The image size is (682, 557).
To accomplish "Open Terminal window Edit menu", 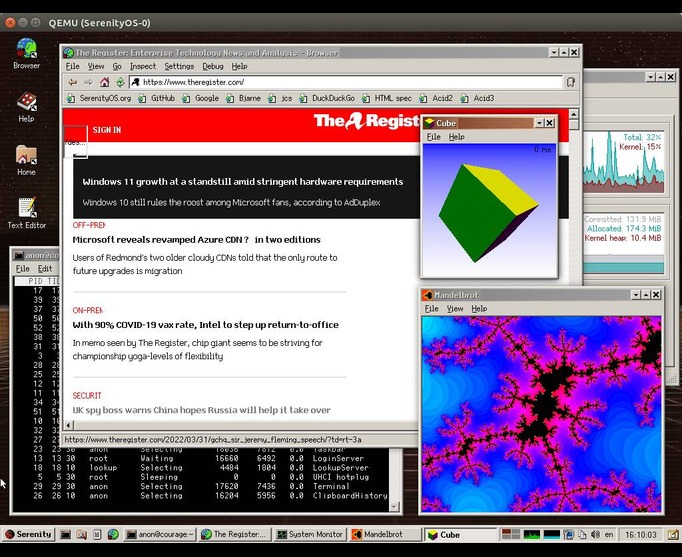I will (44, 269).
